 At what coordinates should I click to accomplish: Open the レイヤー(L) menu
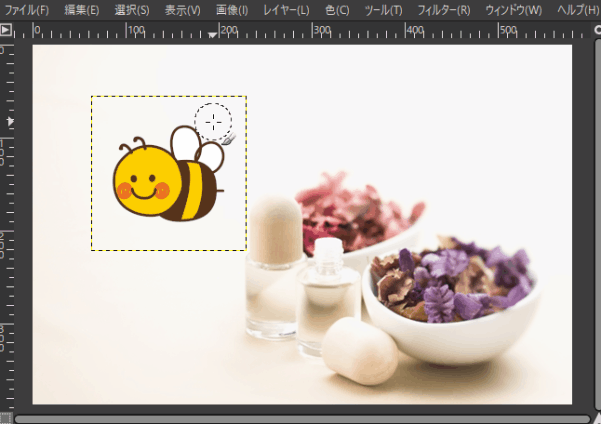(285, 10)
